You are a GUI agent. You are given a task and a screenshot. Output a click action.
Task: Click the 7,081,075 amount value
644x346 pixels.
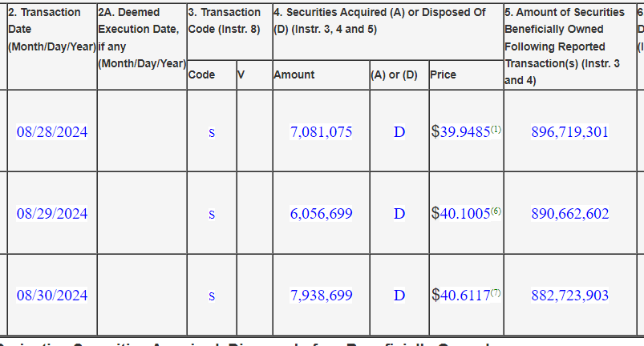click(321, 132)
